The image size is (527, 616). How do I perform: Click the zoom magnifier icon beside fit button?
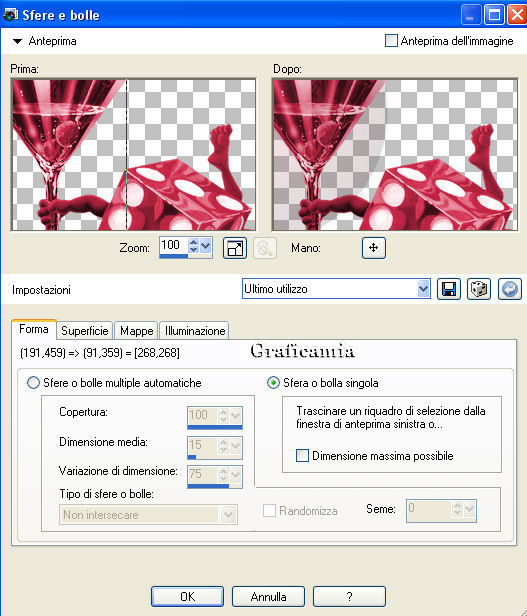click(x=265, y=248)
